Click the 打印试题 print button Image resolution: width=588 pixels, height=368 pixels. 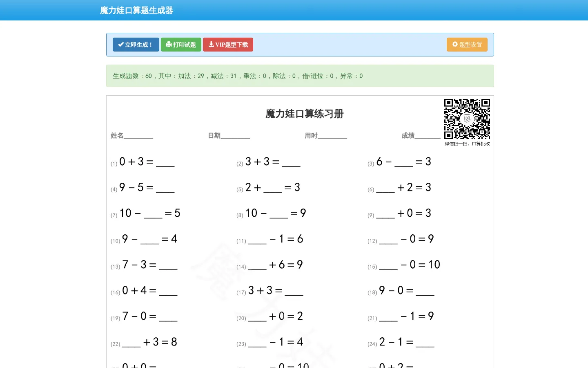click(x=181, y=45)
